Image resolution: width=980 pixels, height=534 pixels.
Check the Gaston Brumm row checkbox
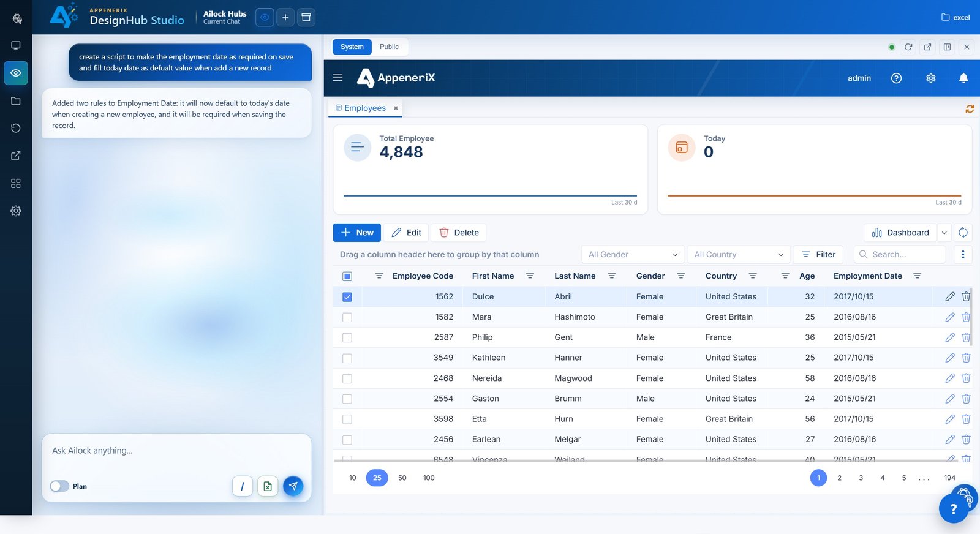(x=347, y=399)
